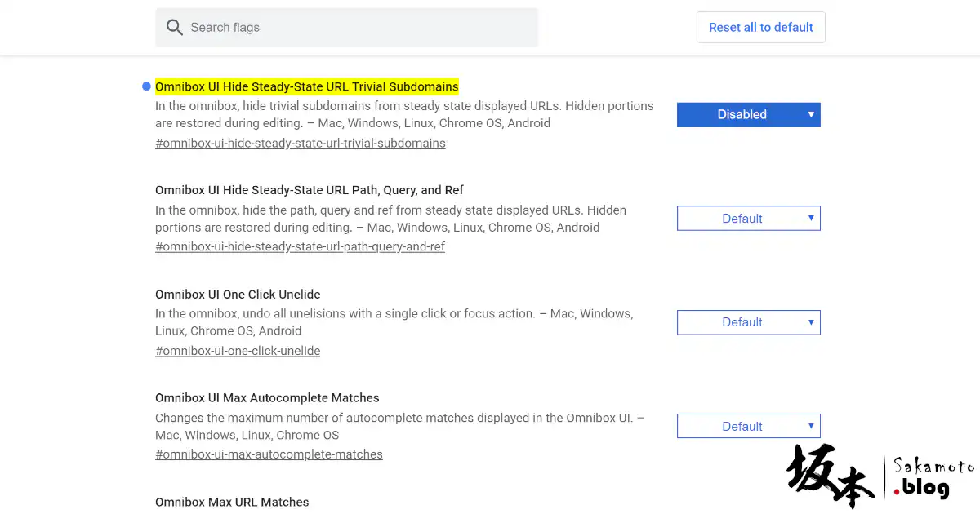Follow the #omnibox-ui-hide-steady-state-url-path-query-and-ref link
The image size is (980, 514).
(300, 246)
